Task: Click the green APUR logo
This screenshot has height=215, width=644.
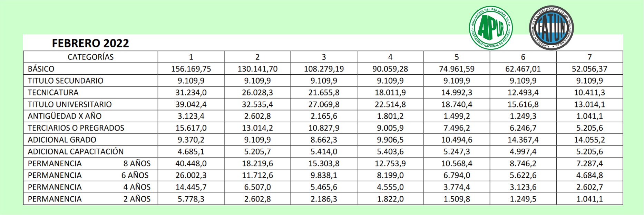Action: [x=490, y=28]
